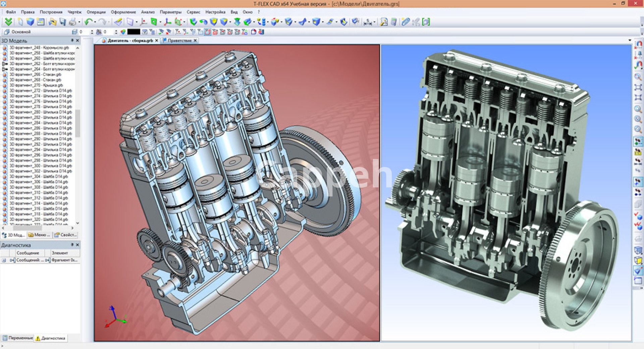Click the Undo arrow icon in toolbar
Image resolution: width=644 pixels, height=349 pixels.
(88, 22)
